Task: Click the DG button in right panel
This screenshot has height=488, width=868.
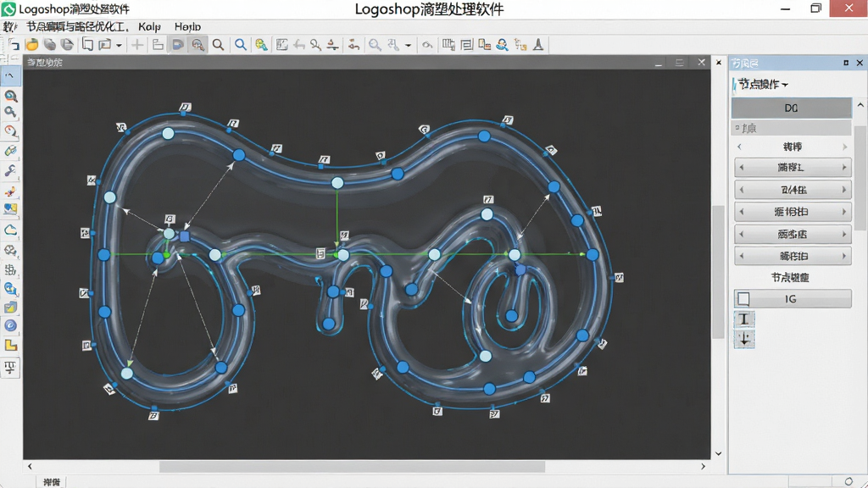Action: [x=791, y=108]
